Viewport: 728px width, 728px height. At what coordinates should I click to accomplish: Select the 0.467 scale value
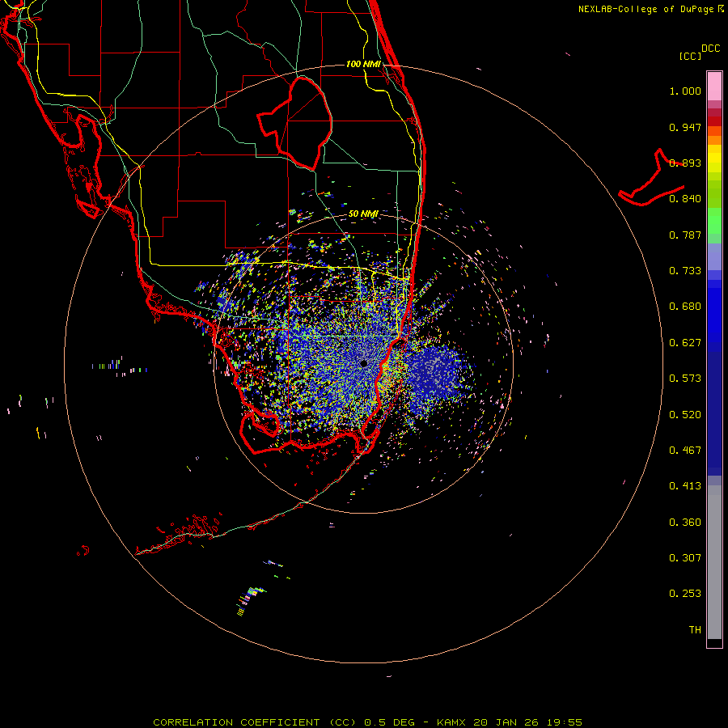click(685, 451)
